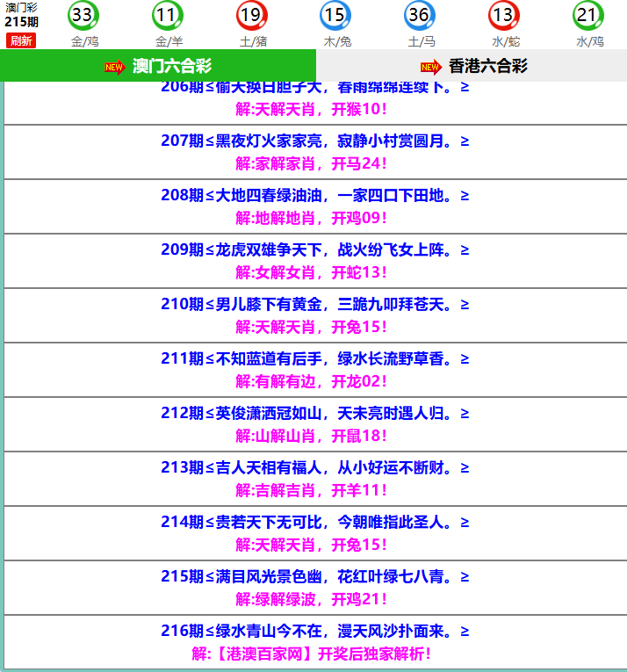Viewport: 627px width, 672px height.
Task: Click the red lottery ball 13
Action: [503, 15]
